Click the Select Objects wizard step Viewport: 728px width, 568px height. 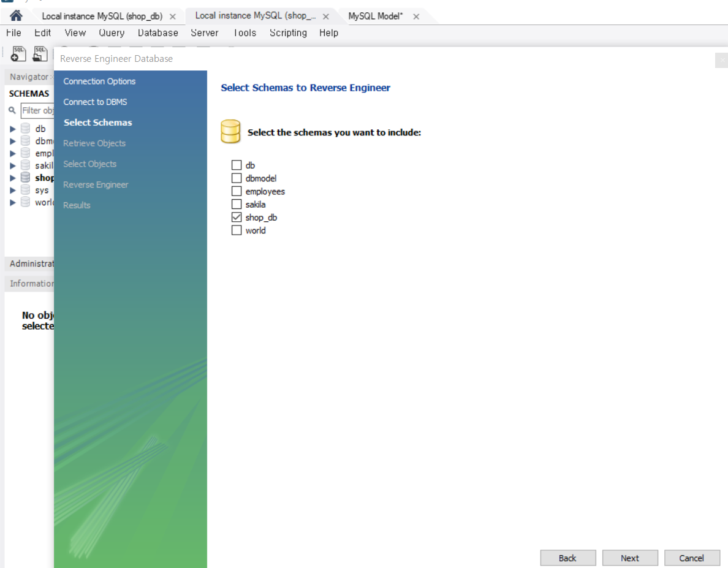click(x=89, y=164)
